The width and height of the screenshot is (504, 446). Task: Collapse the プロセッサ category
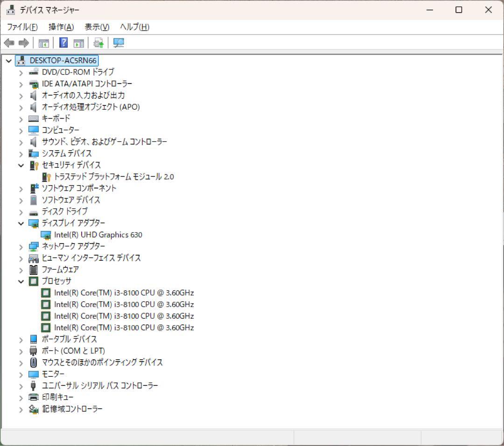click(21, 281)
